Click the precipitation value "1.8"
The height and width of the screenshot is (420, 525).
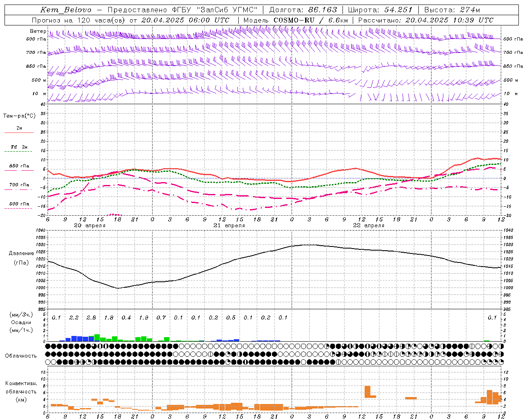[109, 318]
